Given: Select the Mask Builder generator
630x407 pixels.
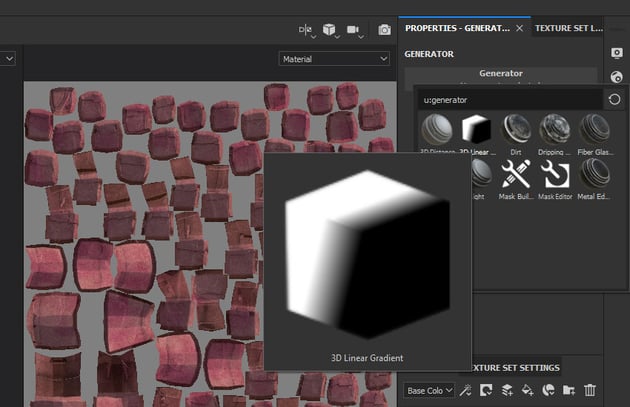Looking at the screenshot, I should [514, 174].
